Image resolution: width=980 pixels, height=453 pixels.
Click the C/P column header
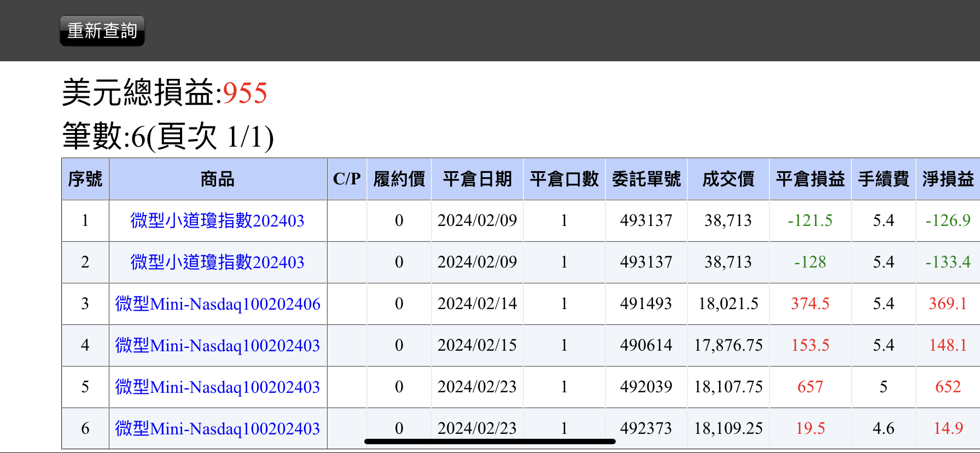click(347, 179)
